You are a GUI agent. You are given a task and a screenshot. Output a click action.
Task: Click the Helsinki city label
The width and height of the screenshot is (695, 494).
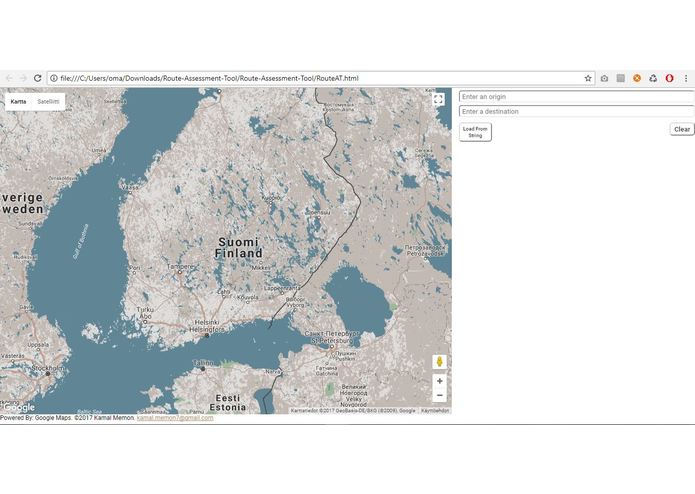click(x=207, y=326)
